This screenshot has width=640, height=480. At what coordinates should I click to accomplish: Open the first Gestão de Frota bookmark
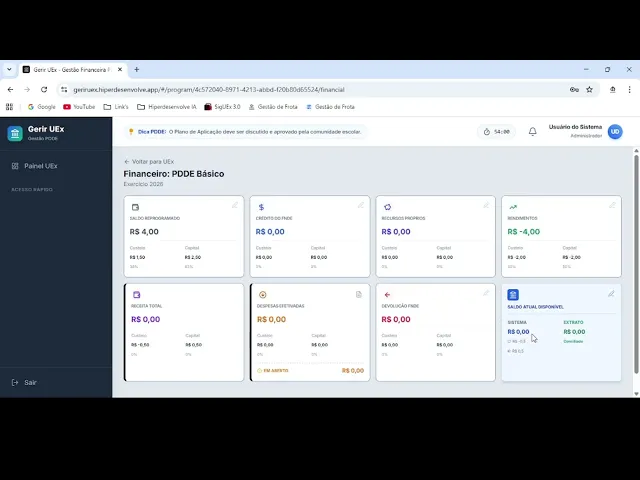[273, 107]
